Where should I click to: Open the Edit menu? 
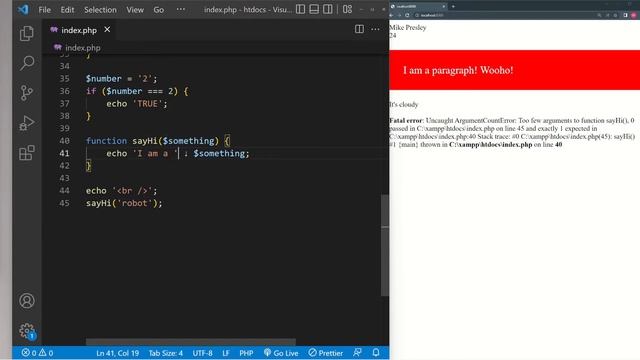[x=67, y=9]
